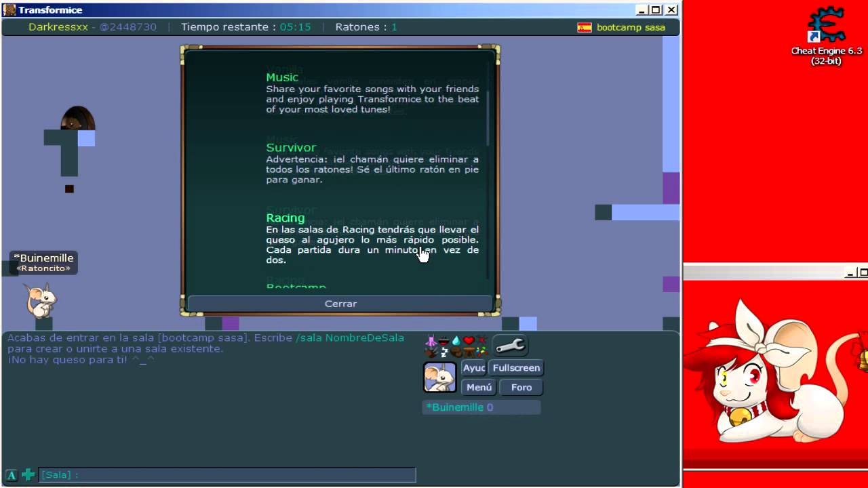The image size is (868, 488).
Task: Click the Survivor heading in dialog
Action: pos(291,147)
